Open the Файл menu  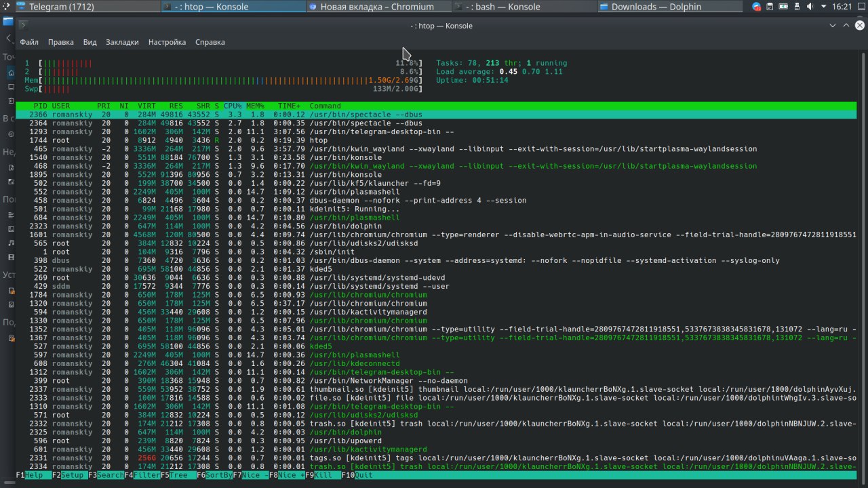(x=29, y=42)
